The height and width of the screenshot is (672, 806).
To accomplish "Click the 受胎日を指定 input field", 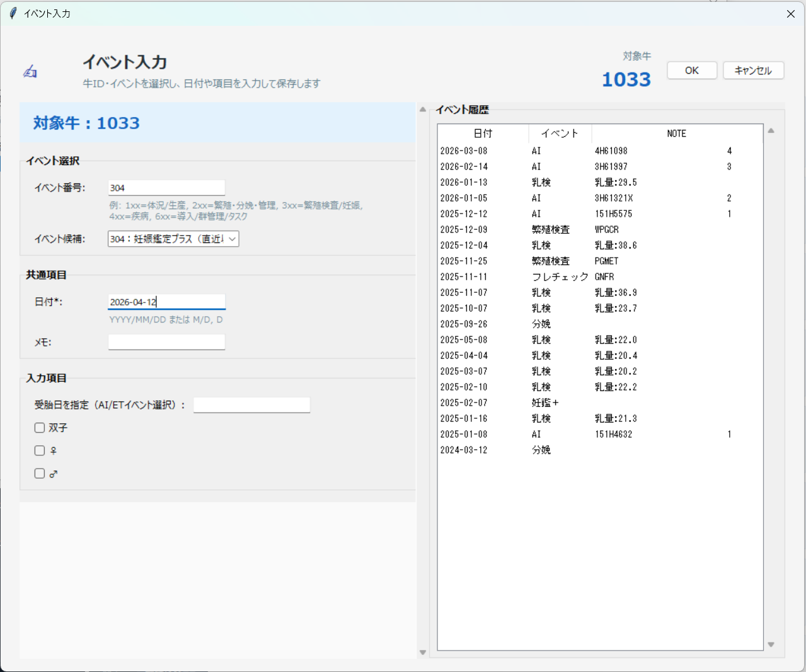I will coord(251,405).
